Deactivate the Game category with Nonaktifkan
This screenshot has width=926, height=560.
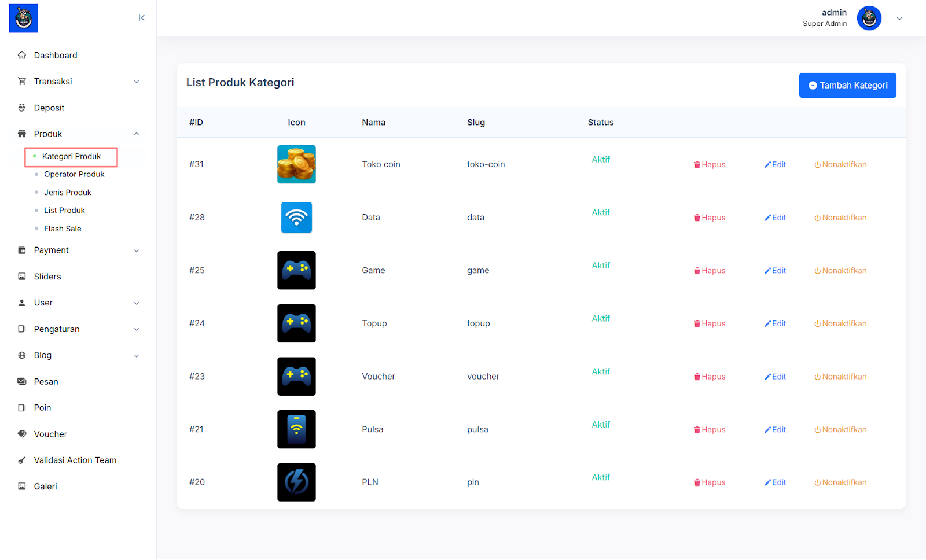(x=840, y=271)
